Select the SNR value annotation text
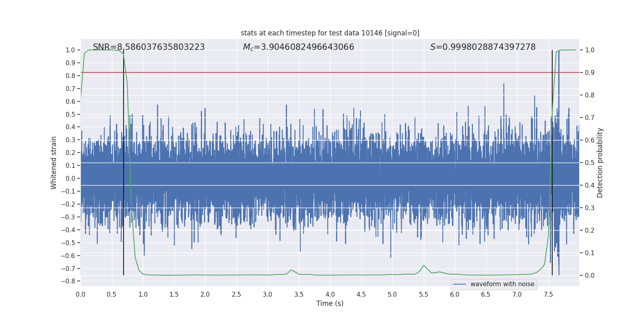The width and height of the screenshot is (644, 322). 149,47
